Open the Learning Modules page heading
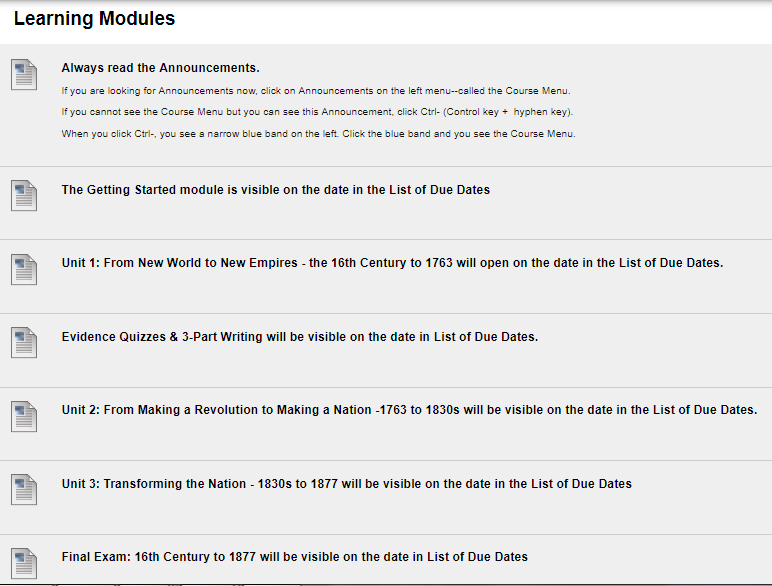 [94, 19]
